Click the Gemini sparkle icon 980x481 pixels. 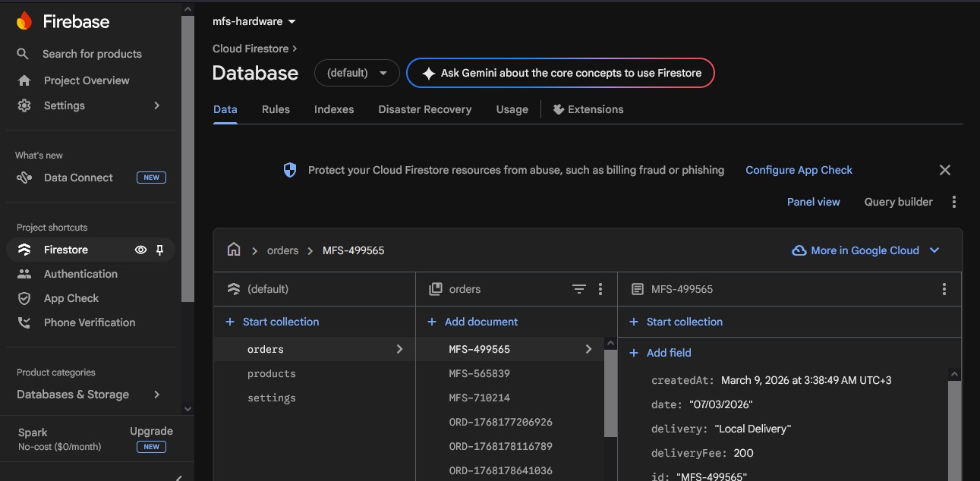coord(428,74)
